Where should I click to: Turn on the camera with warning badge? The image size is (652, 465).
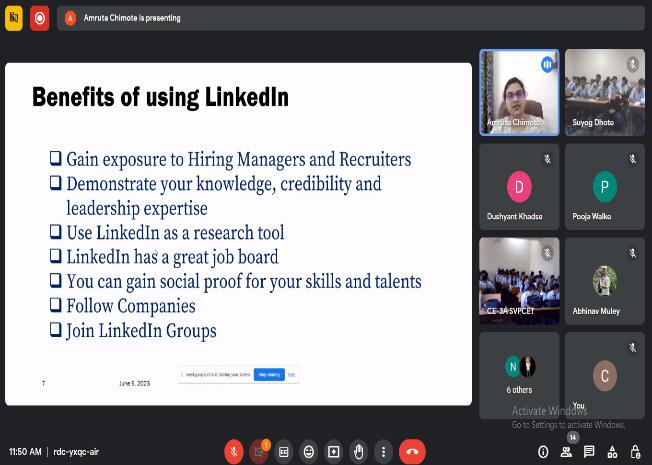tap(259, 452)
